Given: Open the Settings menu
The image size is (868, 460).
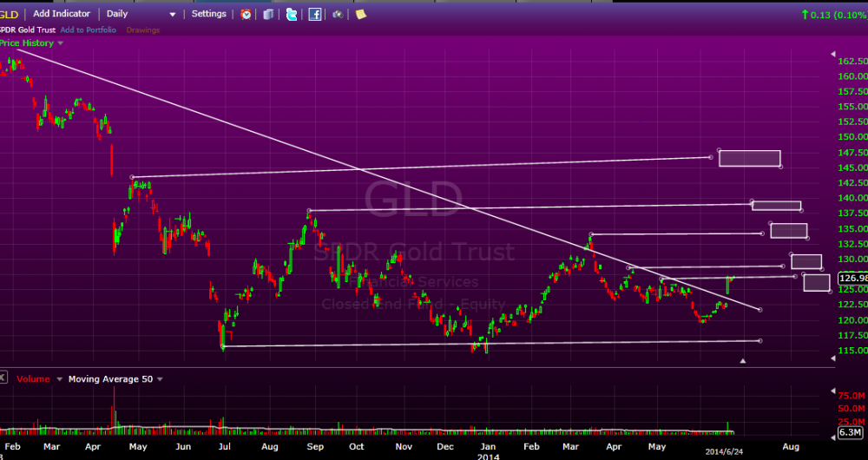Looking at the screenshot, I should (208, 14).
